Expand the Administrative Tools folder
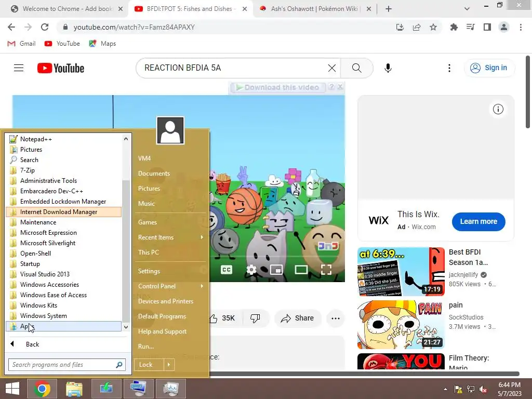532x399 pixels. point(64,180)
